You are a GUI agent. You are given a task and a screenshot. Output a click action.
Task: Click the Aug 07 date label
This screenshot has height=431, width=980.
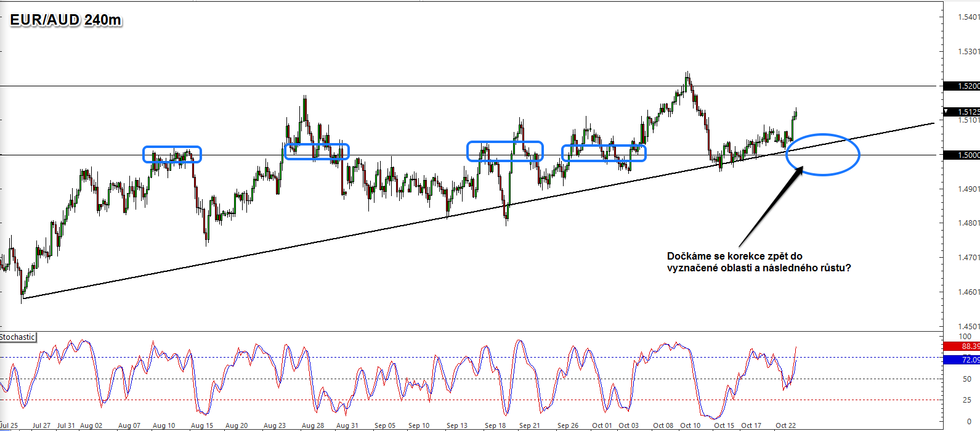129,425
